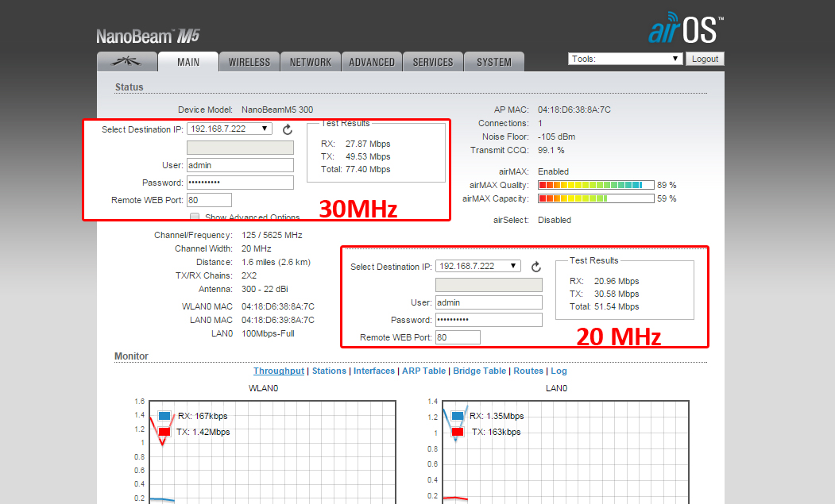Click the Password field in 30MHz panel
This screenshot has height=504, width=835.
coord(240,183)
